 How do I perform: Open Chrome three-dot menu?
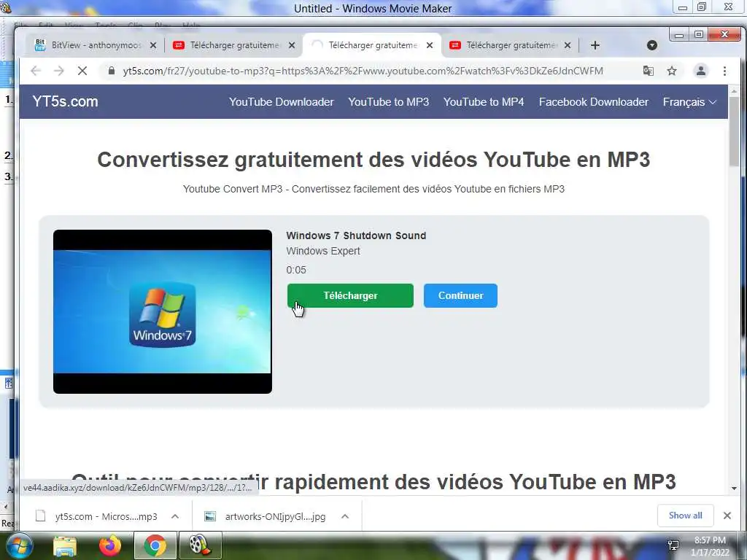click(724, 71)
